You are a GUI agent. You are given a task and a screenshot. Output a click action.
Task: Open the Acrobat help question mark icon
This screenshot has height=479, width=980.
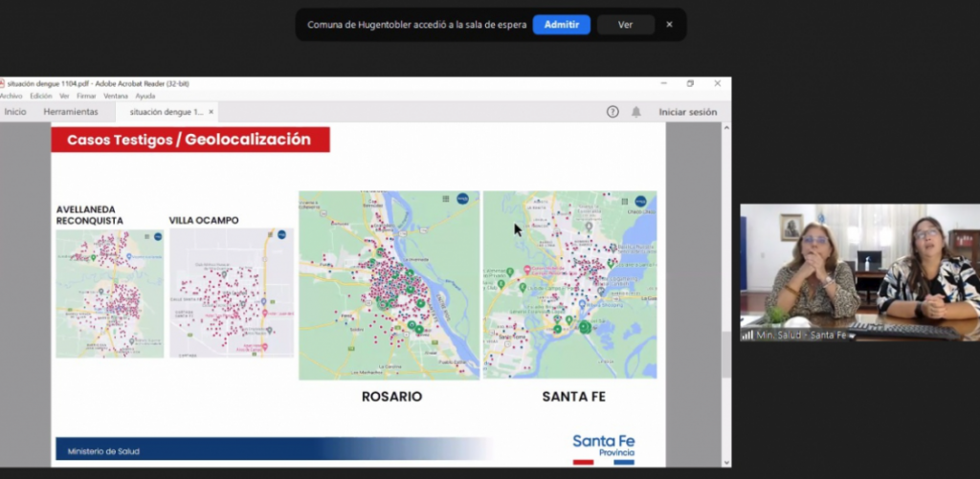(612, 112)
